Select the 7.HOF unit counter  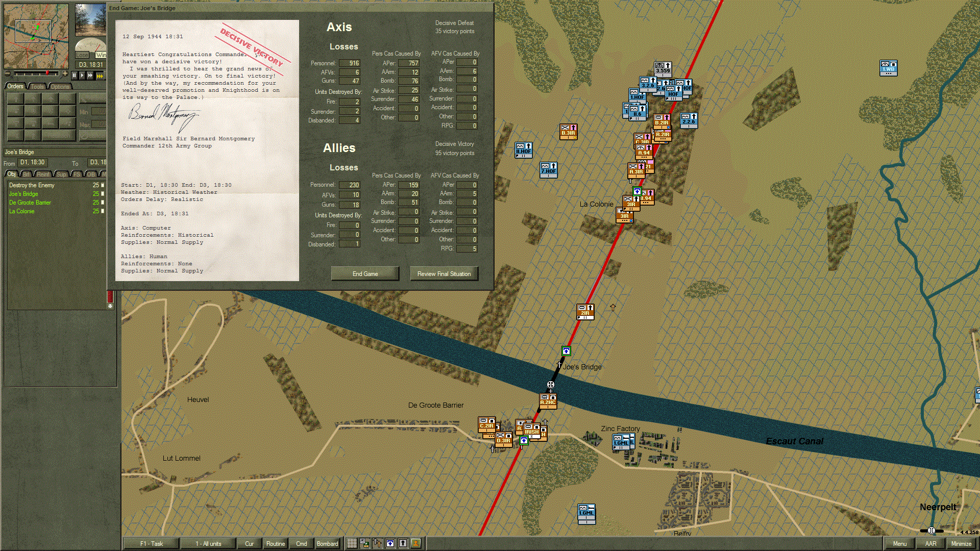(x=549, y=169)
